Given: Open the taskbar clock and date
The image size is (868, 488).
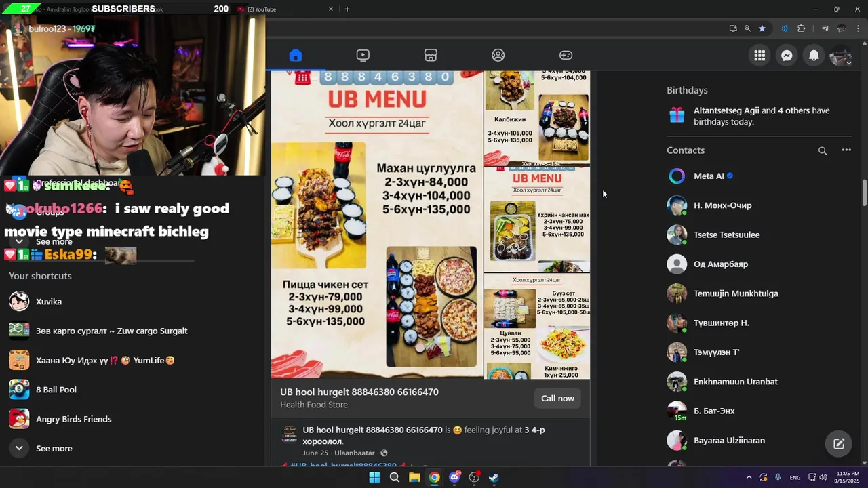Looking at the screenshot, I should pyautogui.click(x=848, y=477).
